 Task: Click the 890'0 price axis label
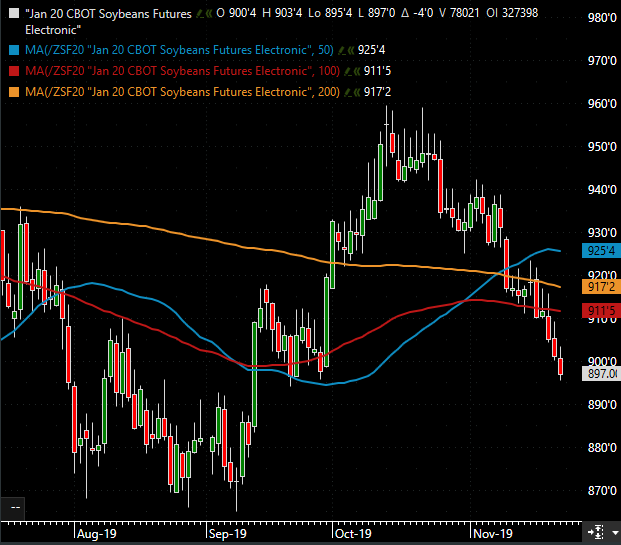pyautogui.click(x=602, y=405)
